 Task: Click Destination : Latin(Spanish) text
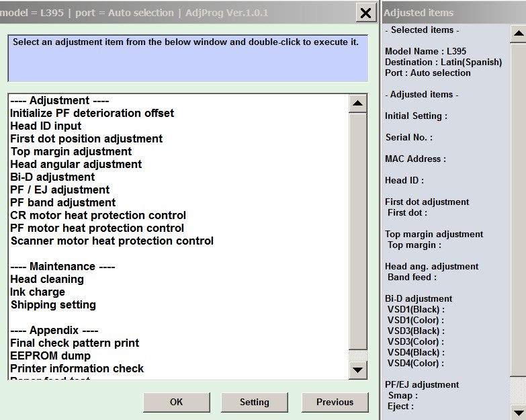443,62
